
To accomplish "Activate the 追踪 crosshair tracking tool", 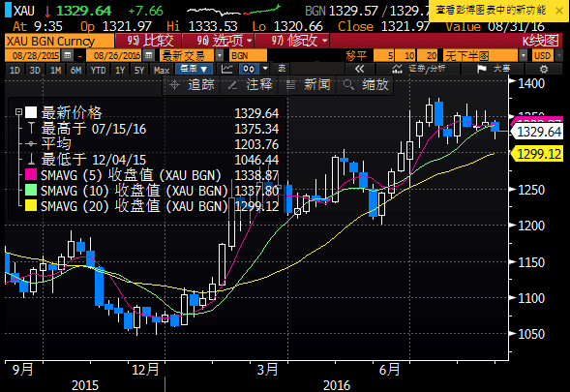I will (x=193, y=85).
